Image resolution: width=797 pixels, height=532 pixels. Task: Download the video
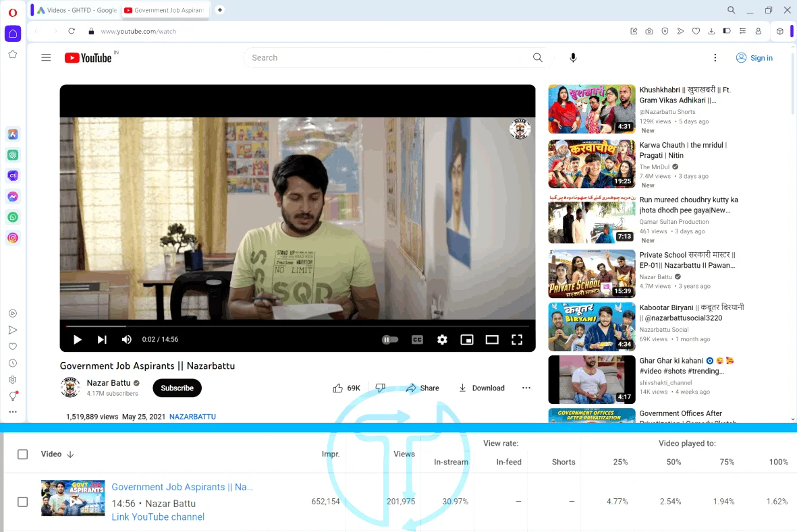pyautogui.click(x=481, y=388)
